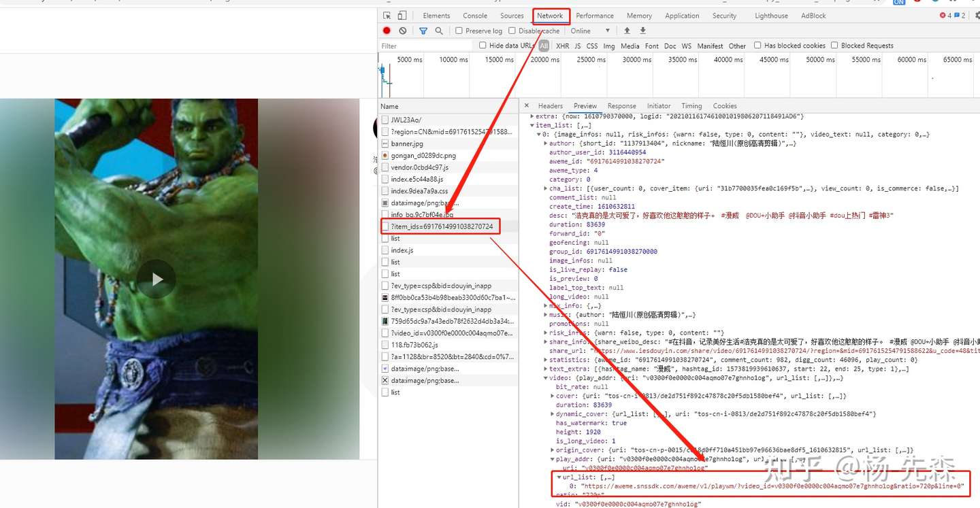Collapse the video node
980x508 pixels.
546,377
